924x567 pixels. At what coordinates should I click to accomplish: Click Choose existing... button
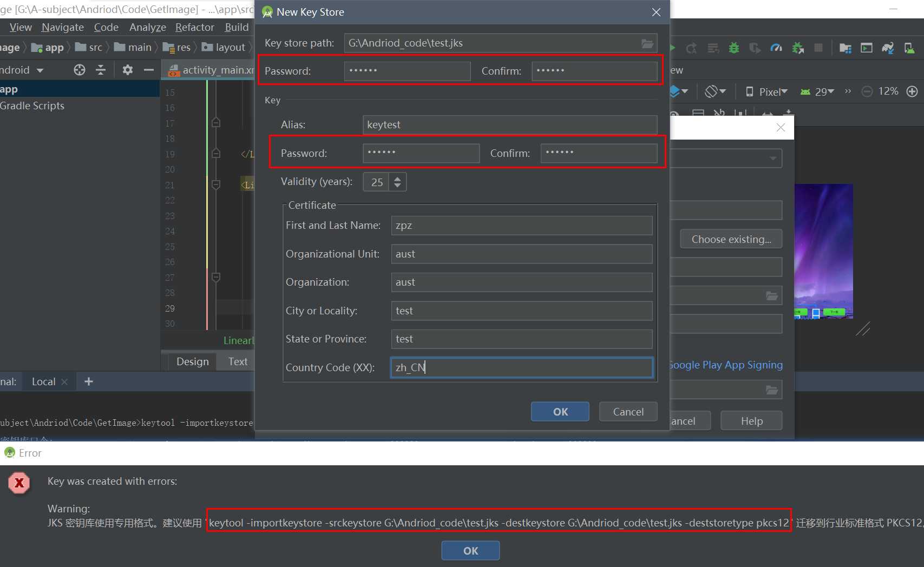[x=731, y=239]
